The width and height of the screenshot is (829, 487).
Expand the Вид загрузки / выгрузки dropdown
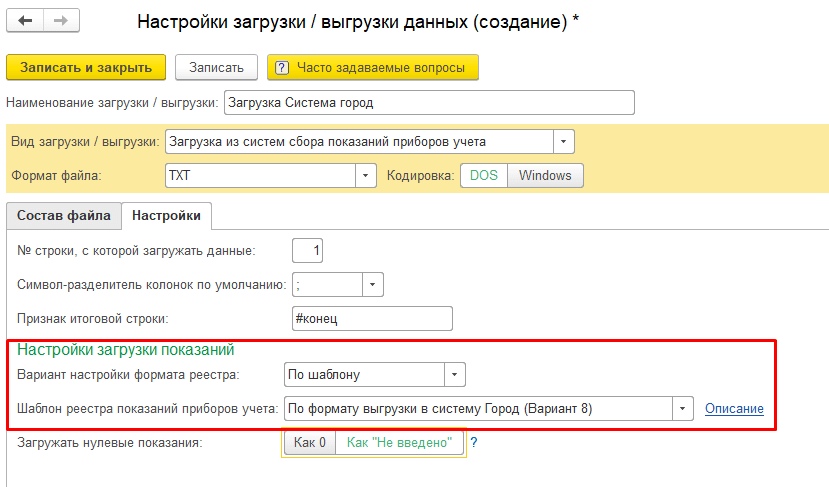tap(564, 142)
